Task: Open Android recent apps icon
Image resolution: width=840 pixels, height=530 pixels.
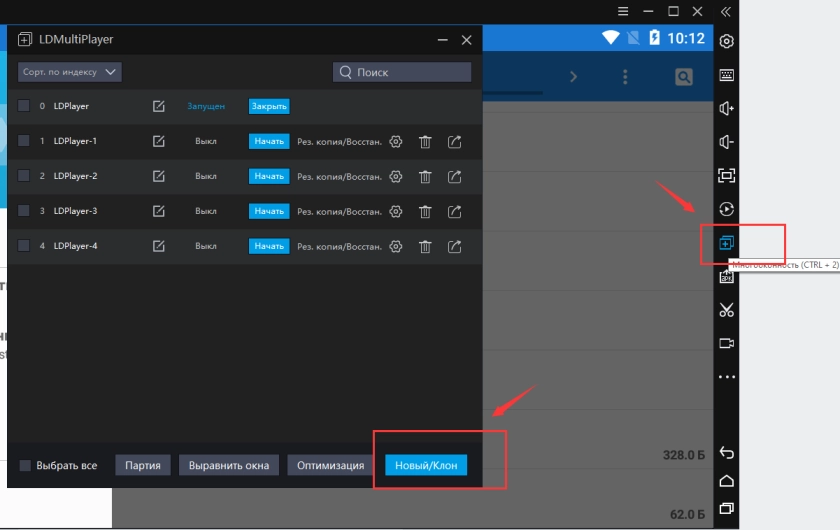Action: pyautogui.click(x=726, y=508)
